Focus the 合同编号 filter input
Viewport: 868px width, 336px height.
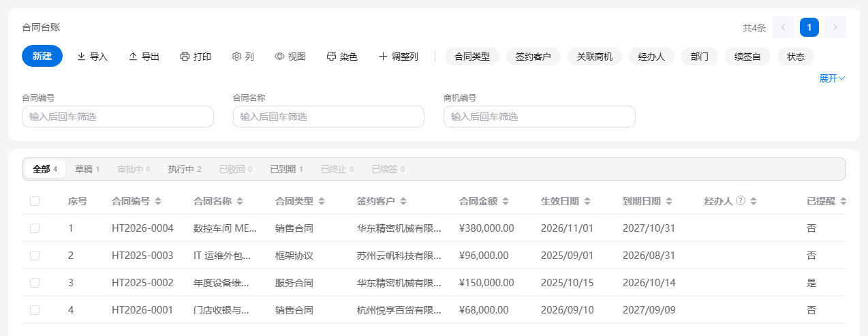(x=118, y=117)
